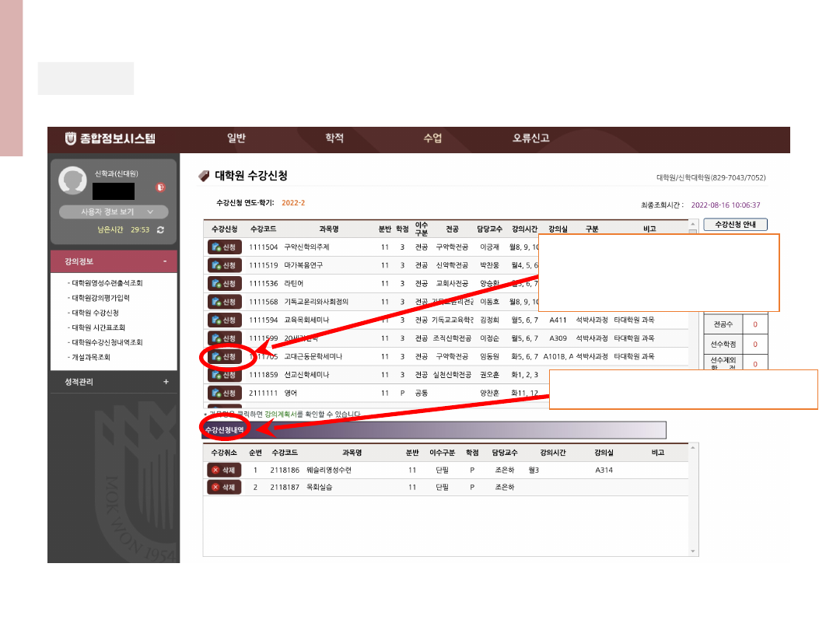Open 대학원강의평가입력 in the sidebar
Image resolution: width=840 pixels, height=630 pixels.
(x=100, y=298)
